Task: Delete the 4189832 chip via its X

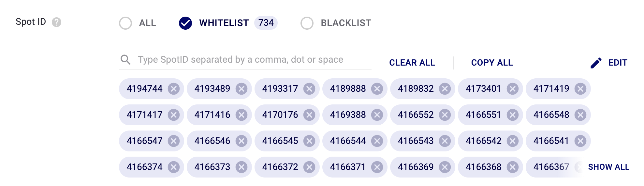Action: tap(445, 89)
